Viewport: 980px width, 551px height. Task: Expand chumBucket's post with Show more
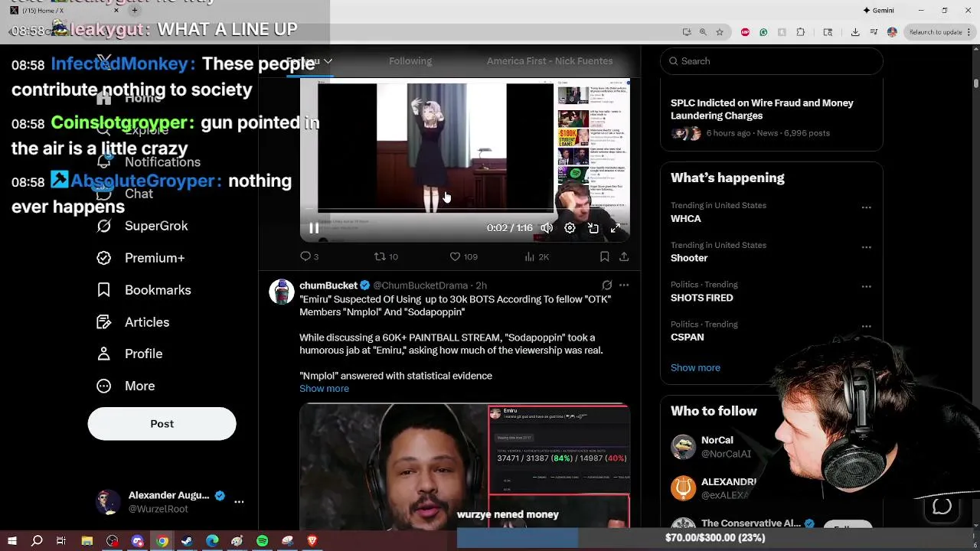pyautogui.click(x=324, y=388)
